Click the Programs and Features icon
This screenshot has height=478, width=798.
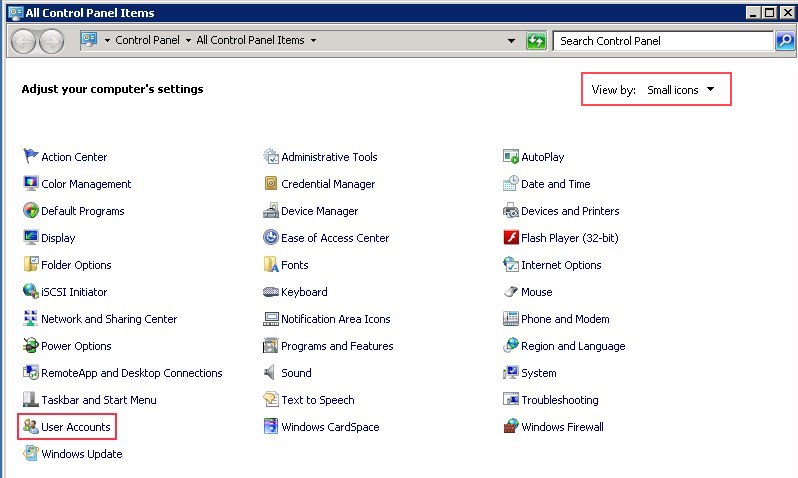point(271,345)
